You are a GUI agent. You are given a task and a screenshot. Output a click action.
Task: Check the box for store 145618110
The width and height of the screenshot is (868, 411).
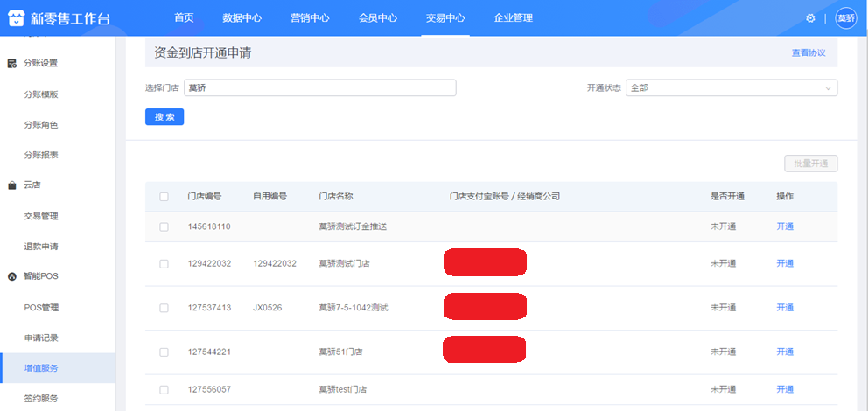pos(164,226)
